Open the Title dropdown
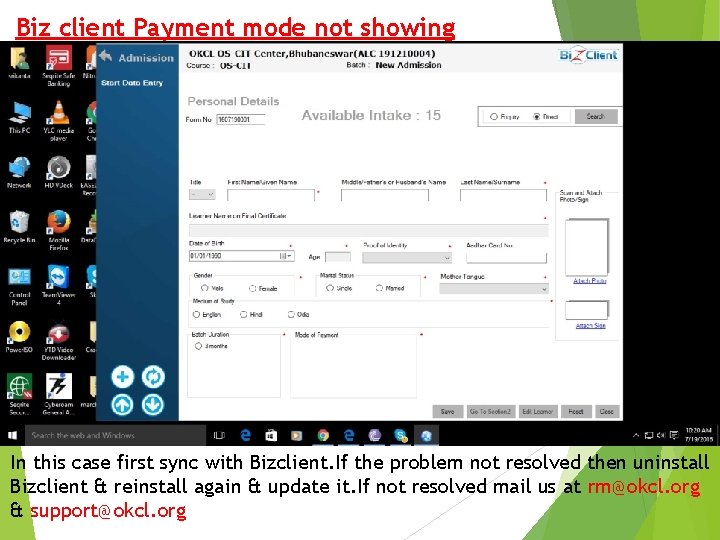 (x=202, y=195)
